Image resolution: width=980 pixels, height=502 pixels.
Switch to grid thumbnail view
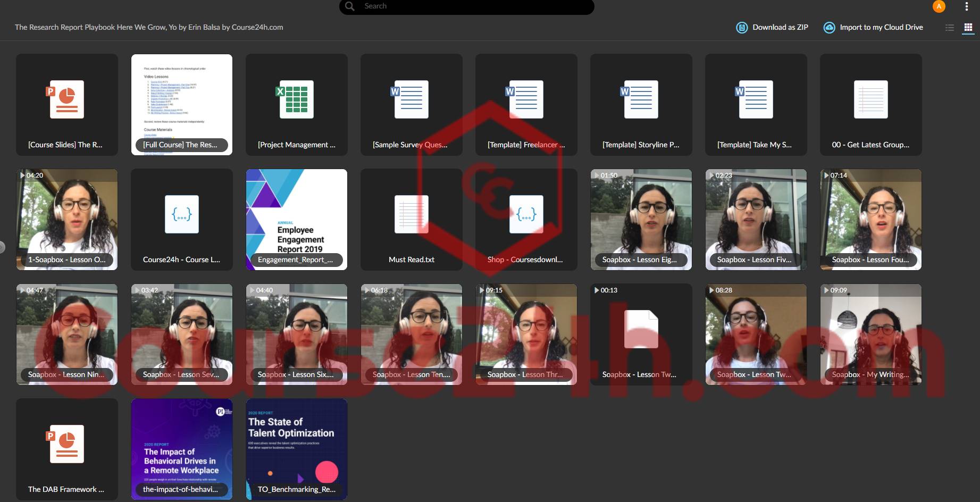968,28
